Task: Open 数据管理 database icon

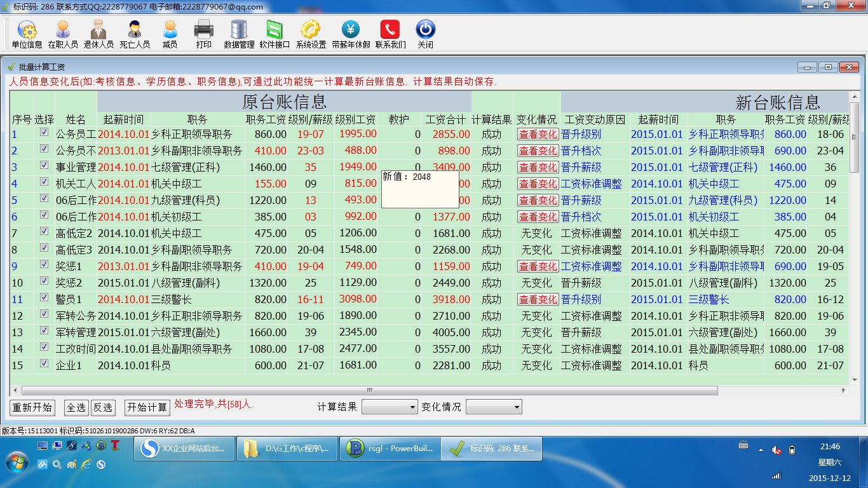Action: coord(239,30)
